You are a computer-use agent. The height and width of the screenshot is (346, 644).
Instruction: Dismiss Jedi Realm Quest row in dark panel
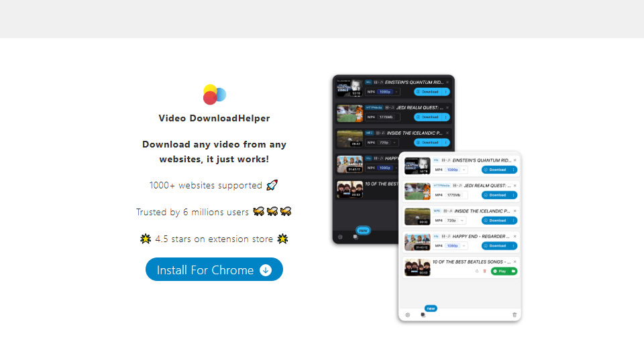[x=447, y=107]
